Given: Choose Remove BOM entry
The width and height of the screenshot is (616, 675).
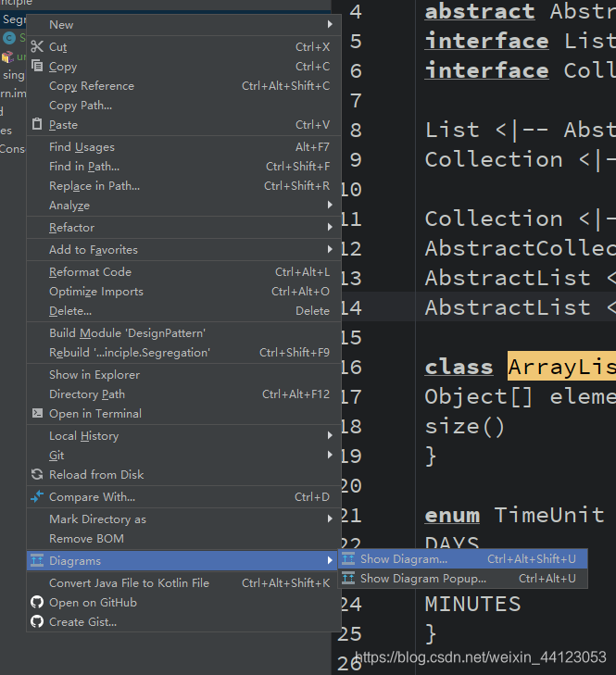Looking at the screenshot, I should point(184,538).
